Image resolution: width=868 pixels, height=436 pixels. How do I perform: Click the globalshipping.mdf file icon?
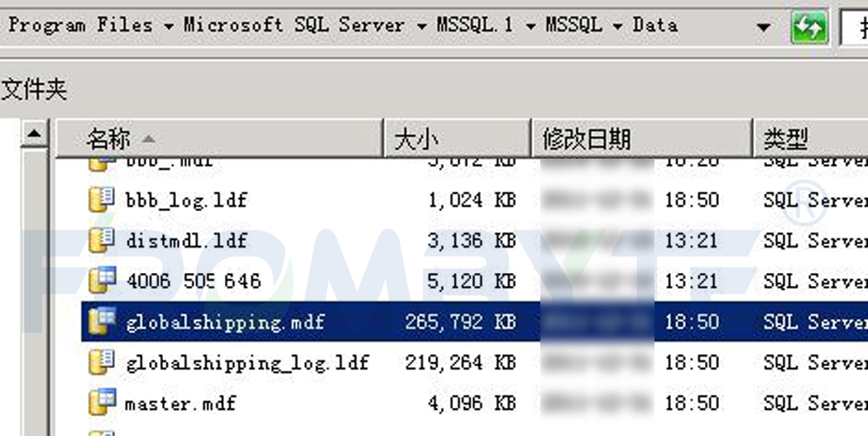tap(103, 321)
